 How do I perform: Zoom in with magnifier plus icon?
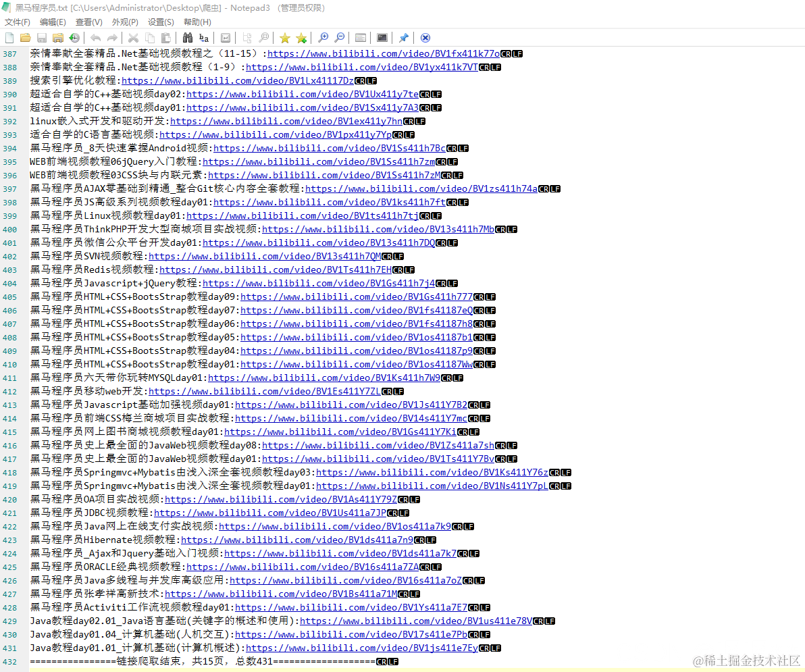pos(323,38)
